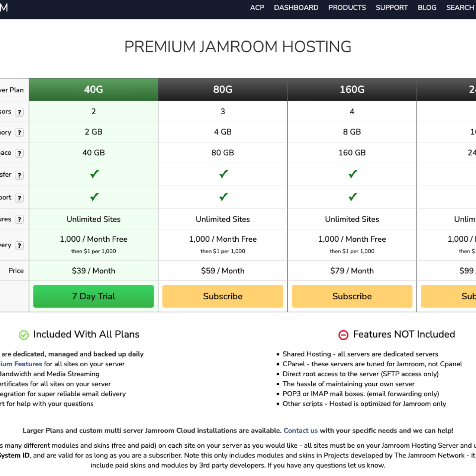Click the green check icon beside Included With All Plans
476x476 pixels.
point(24,335)
